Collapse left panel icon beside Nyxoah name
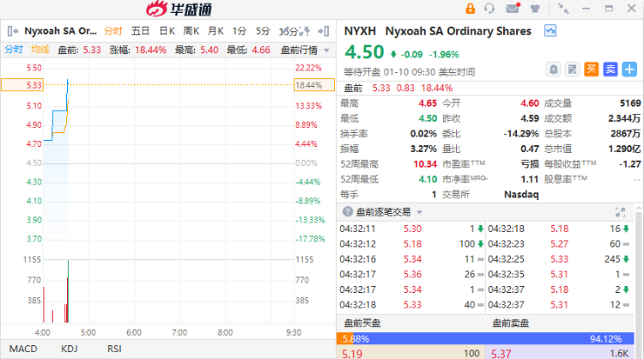This screenshot has width=644, height=359. 13,31
